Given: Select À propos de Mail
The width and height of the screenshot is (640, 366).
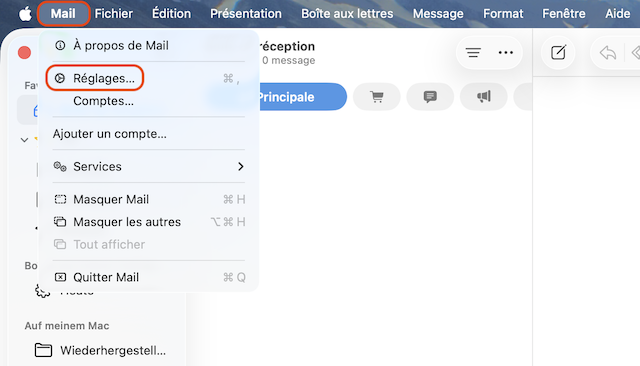Looking at the screenshot, I should 149,45.
